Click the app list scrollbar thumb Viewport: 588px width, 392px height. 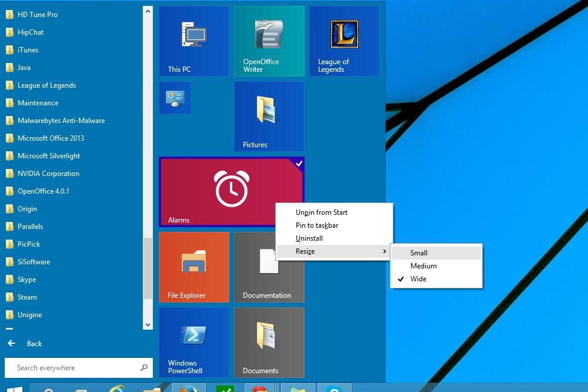coord(148,268)
